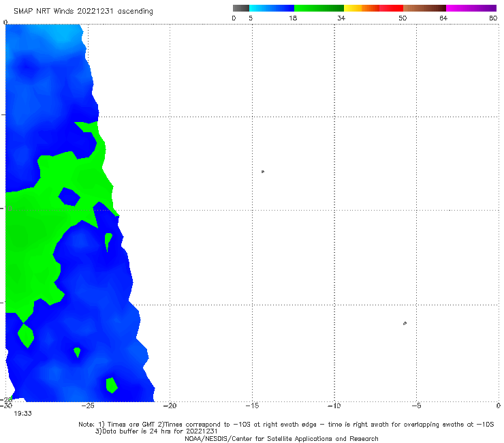This screenshot has width=504, height=443.
Task: Click the longitude axis label '-5'
Action: 416,406
